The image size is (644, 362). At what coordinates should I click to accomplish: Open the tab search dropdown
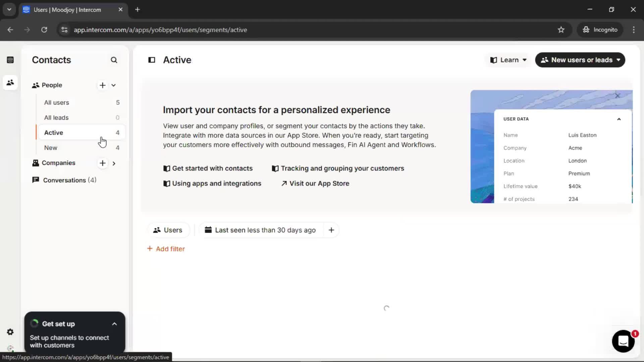tap(9, 10)
